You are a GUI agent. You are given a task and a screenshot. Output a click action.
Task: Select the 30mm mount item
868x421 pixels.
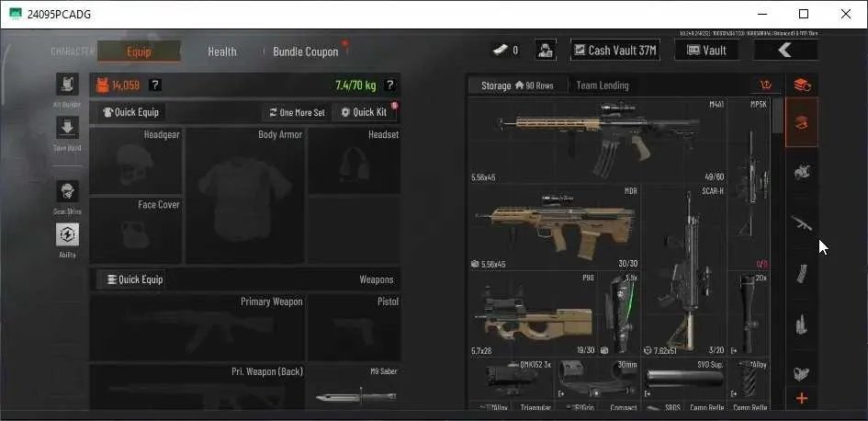tap(598, 379)
